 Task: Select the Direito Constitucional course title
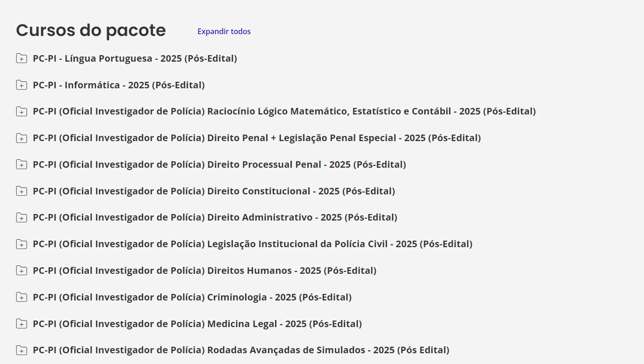214,191
